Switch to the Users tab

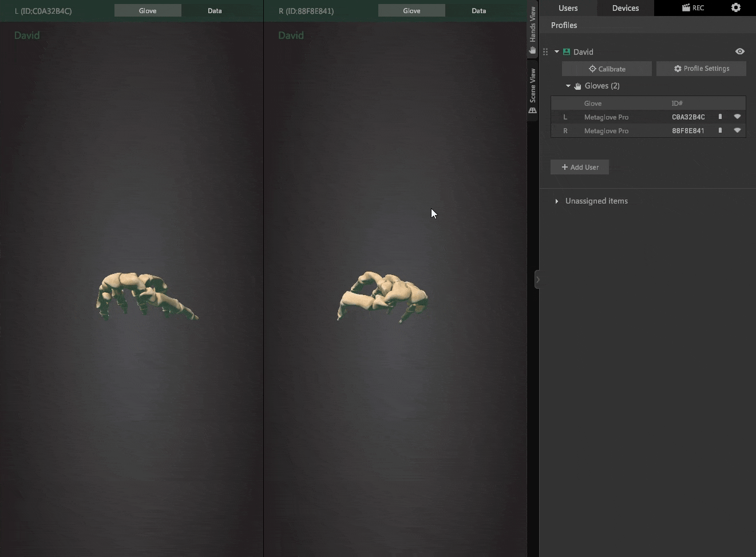(568, 8)
